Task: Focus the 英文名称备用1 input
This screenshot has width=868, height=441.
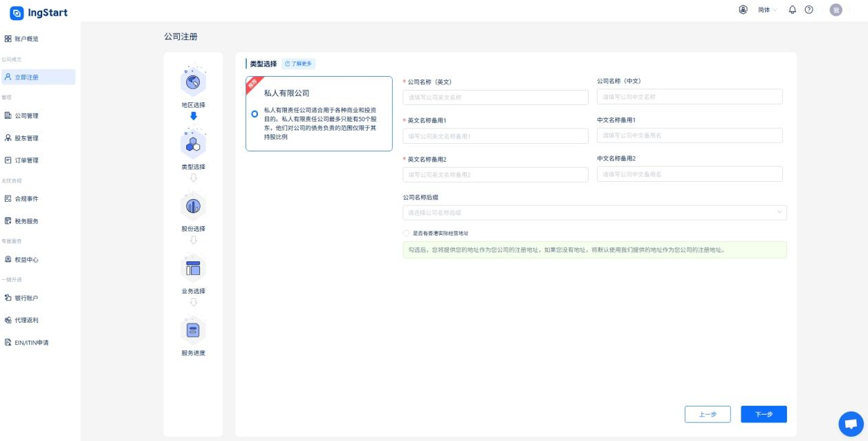Action: (495, 135)
